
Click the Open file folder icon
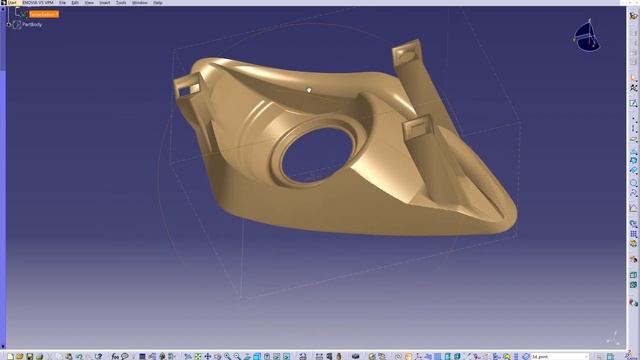(x=20, y=356)
